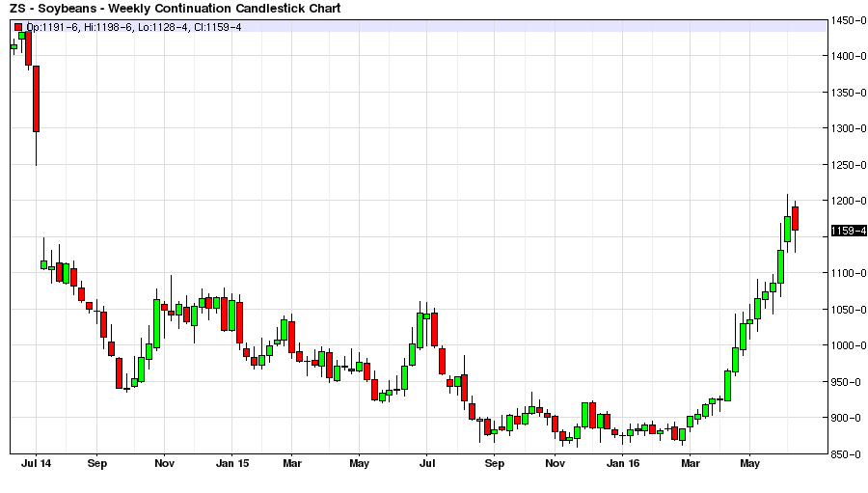Screen dimensions: 868x493
Task: Select the 'Lo:1128-4' low value text
Action: (163, 27)
